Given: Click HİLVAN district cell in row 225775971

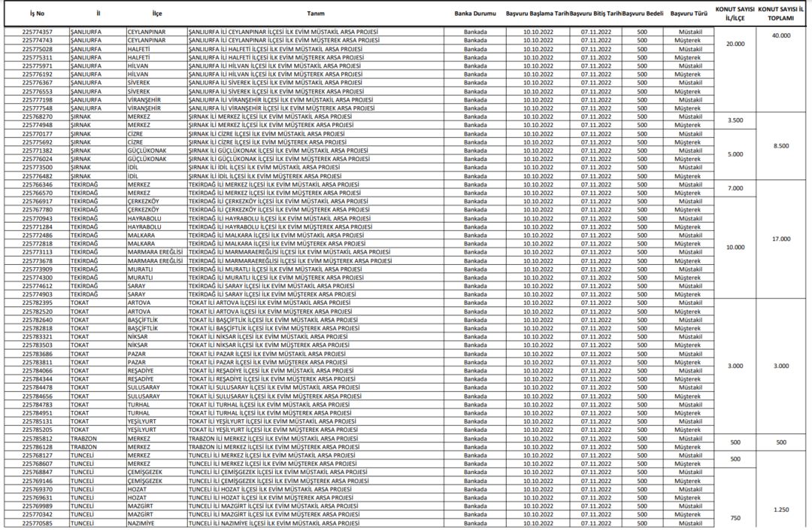Looking at the screenshot, I should (138, 66).
